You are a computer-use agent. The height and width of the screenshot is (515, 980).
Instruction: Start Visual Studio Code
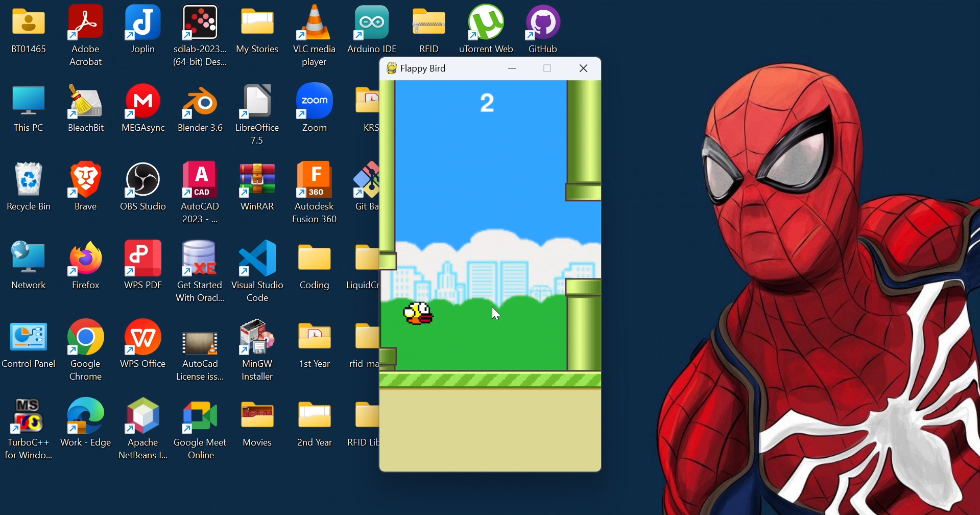pyautogui.click(x=257, y=259)
